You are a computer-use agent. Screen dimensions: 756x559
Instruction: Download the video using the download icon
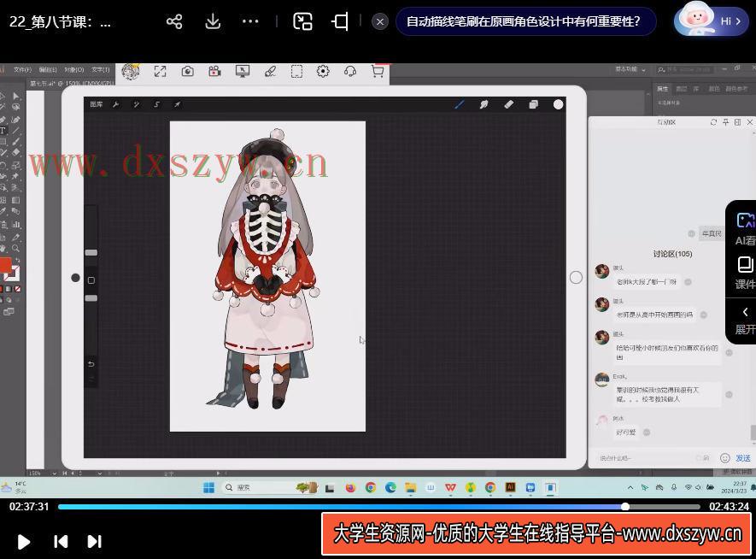pos(213,21)
